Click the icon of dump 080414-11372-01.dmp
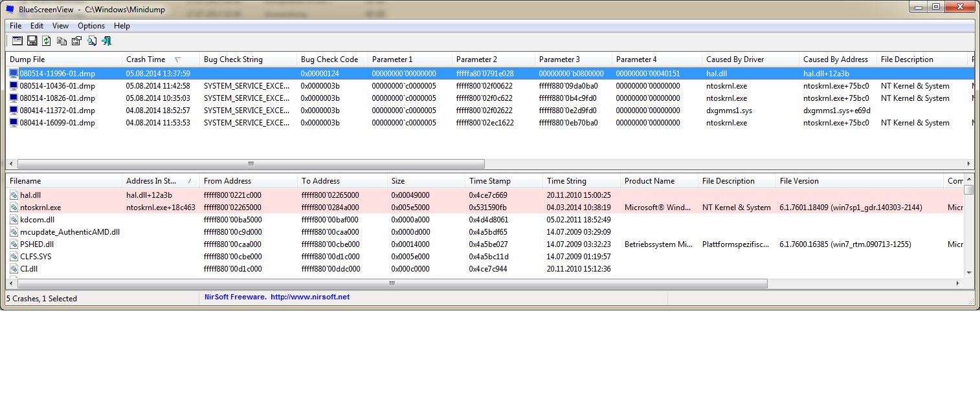The width and height of the screenshot is (980, 419). (14, 111)
